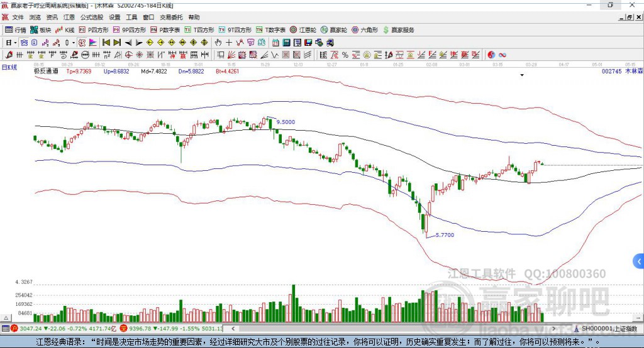644x348 pixels.
Task: Select the zigzag wave line tool
Action: [275, 55]
